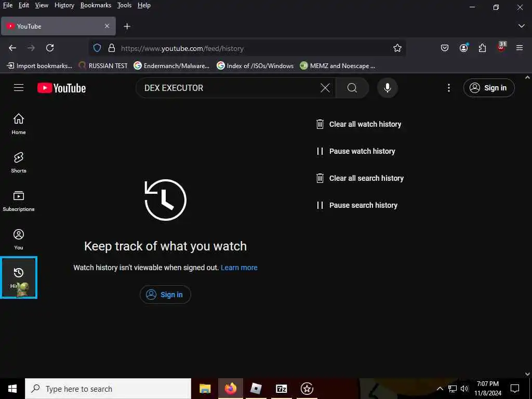Close the YouTube tab

coord(107,26)
